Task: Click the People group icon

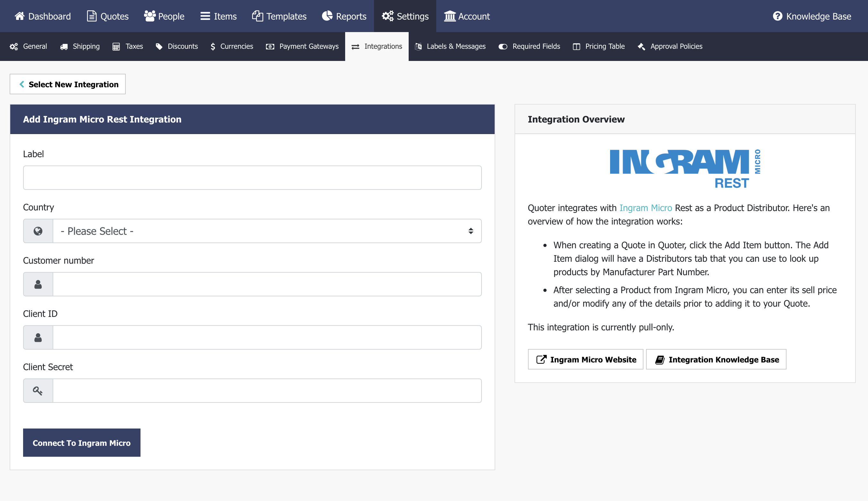Action: coord(150,16)
